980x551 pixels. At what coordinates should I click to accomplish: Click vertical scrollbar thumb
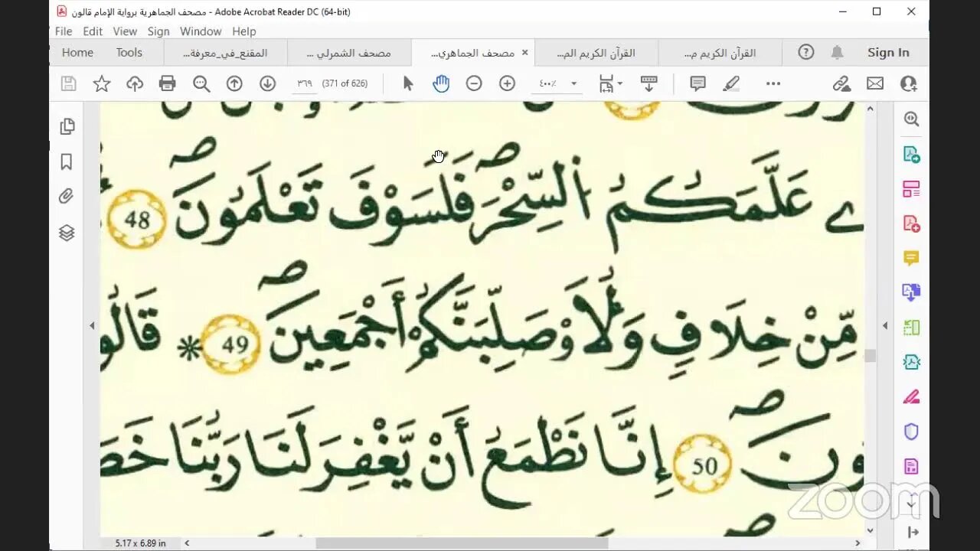point(871,356)
